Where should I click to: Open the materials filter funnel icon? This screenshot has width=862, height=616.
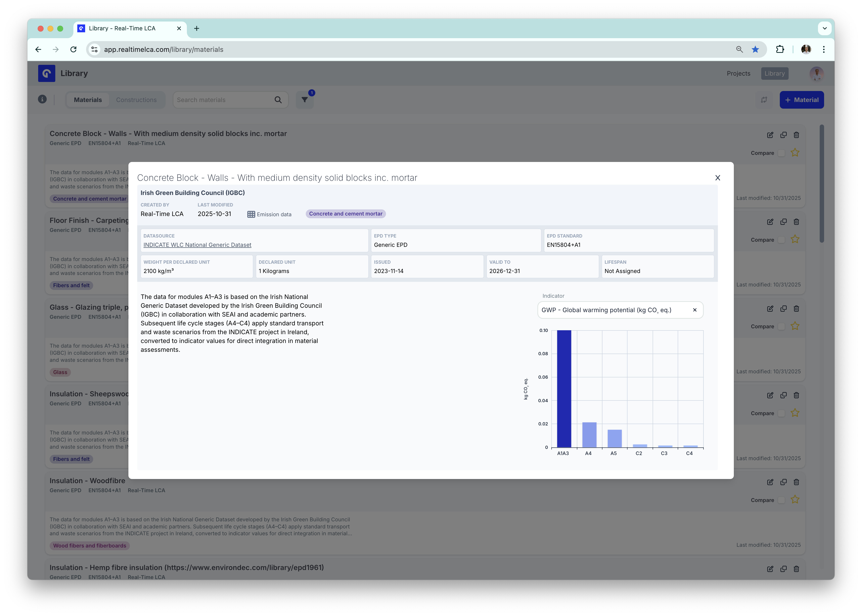(x=305, y=100)
